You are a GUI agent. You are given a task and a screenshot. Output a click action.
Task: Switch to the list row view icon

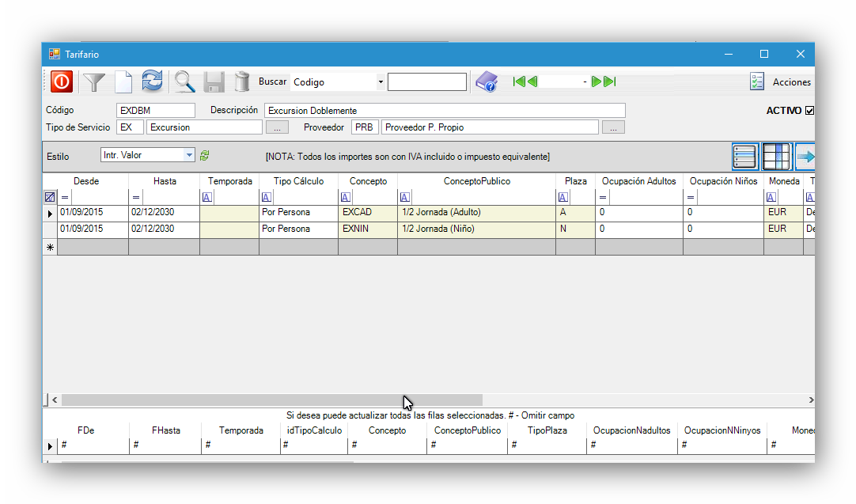pos(745,157)
